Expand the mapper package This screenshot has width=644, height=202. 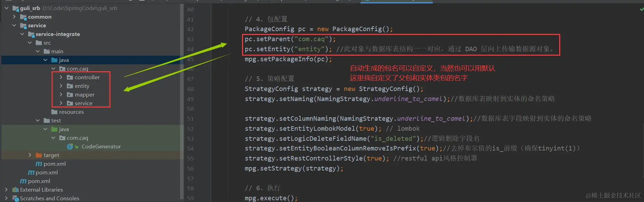coord(61,94)
